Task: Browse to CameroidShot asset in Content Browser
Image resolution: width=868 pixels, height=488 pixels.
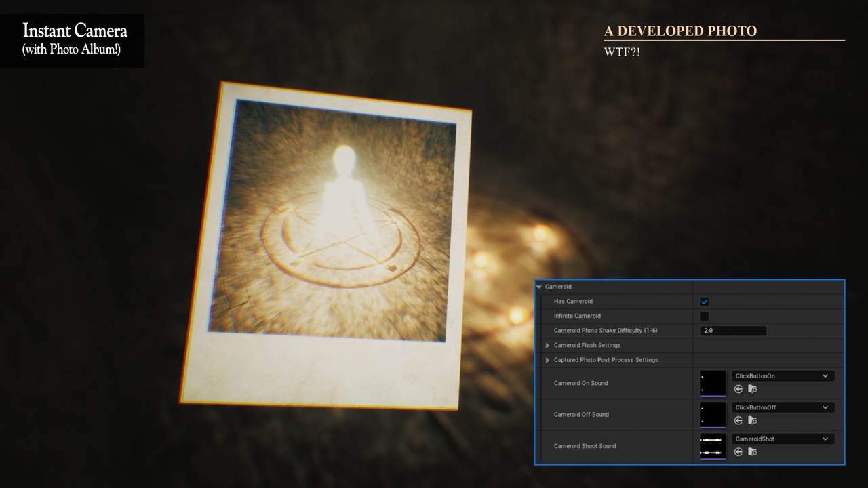Action: 752,451
